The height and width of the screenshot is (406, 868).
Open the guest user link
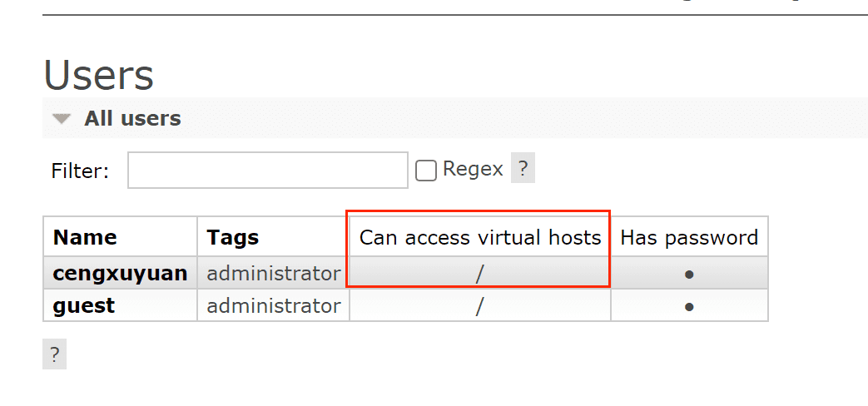coord(84,306)
